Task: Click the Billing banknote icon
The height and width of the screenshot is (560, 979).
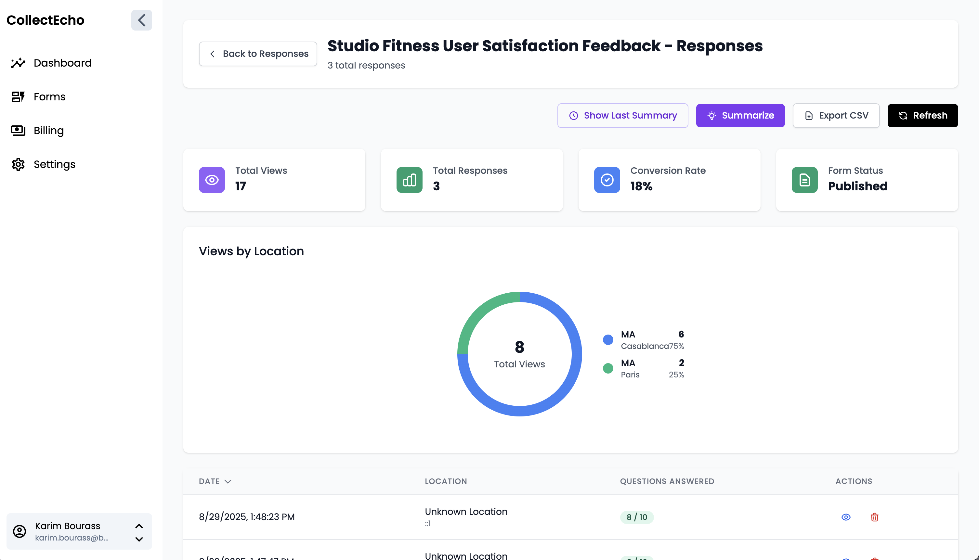Action: 18,130
